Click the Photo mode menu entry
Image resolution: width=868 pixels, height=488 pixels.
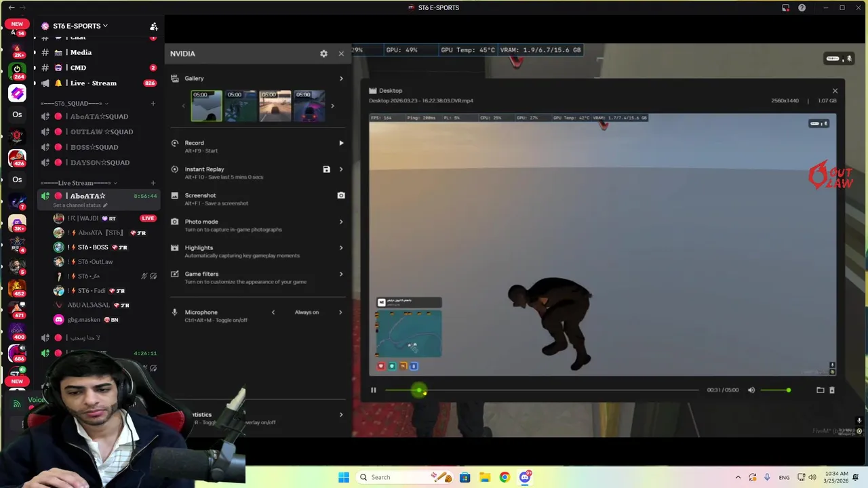(258, 225)
